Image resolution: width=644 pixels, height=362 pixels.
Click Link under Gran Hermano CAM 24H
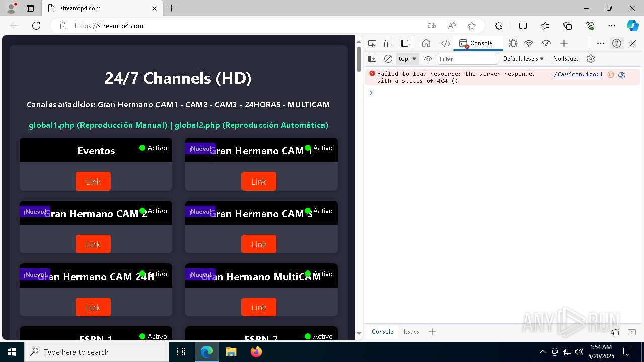point(93,307)
